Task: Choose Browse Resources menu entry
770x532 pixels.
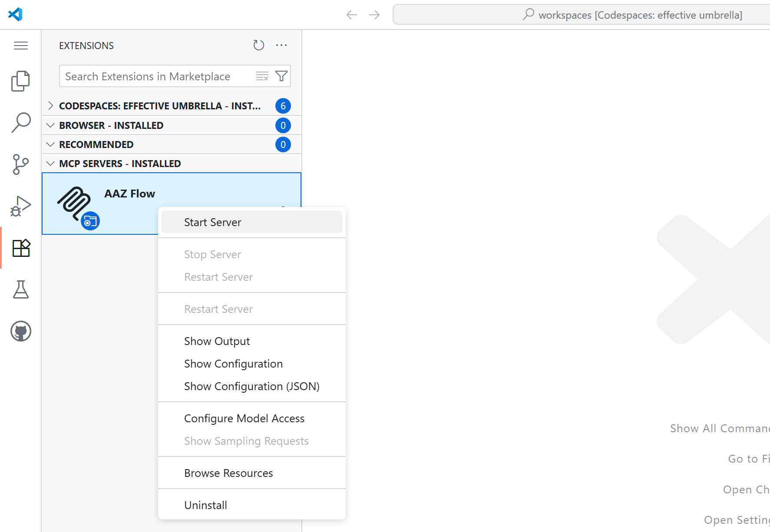Action: pos(252,473)
